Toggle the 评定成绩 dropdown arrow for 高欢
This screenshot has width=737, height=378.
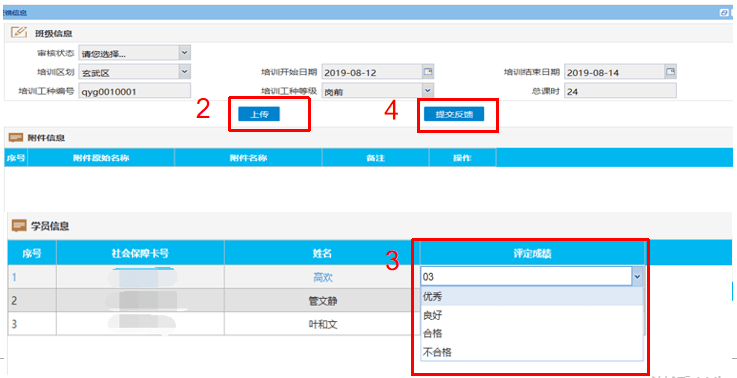(x=637, y=277)
